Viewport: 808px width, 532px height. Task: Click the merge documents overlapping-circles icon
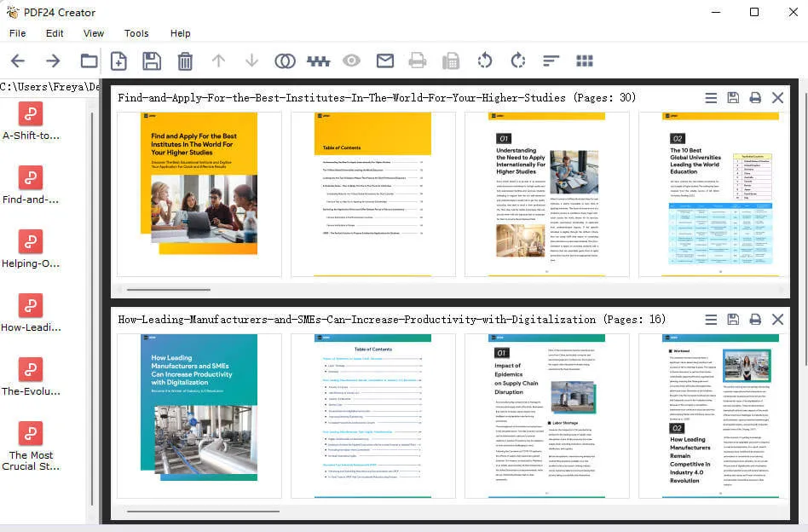[285, 61]
